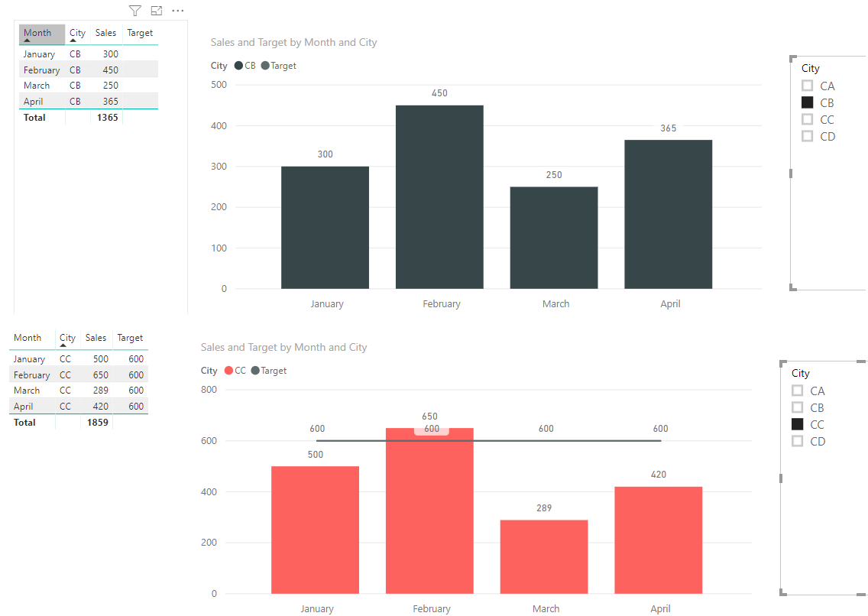Sort top table by the City header
Screen dimensions: 868x616
coord(77,33)
